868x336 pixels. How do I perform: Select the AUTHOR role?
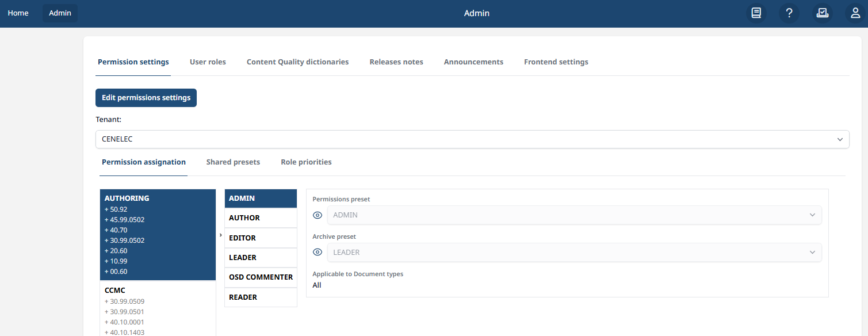[261, 218]
